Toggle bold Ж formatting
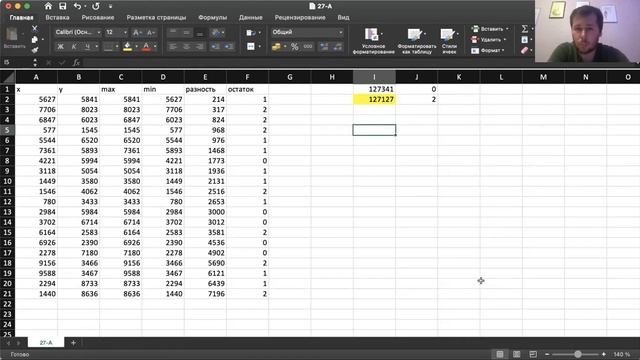 pos(60,47)
